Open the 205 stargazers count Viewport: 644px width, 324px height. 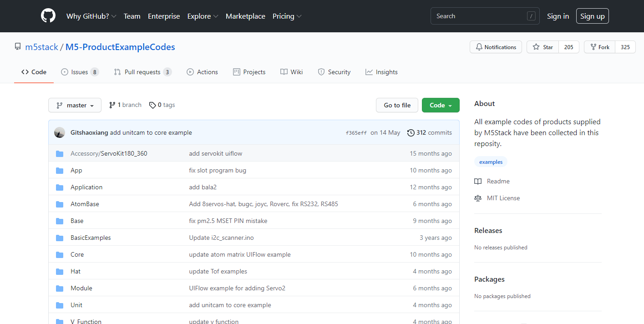[x=569, y=47]
